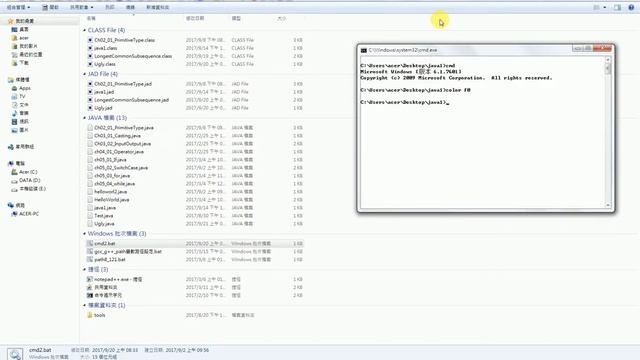
Task: Open the Organize (組合管理) dropdown
Action: tap(18, 7)
